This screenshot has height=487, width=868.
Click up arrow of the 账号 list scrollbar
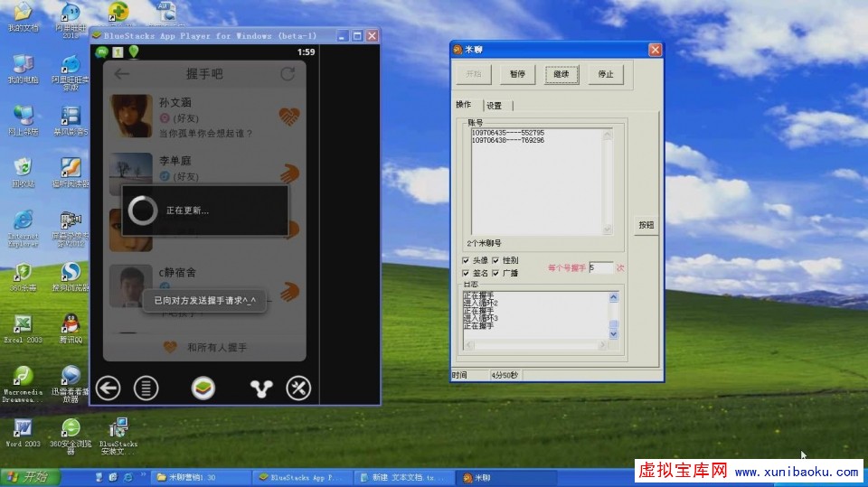(x=608, y=134)
